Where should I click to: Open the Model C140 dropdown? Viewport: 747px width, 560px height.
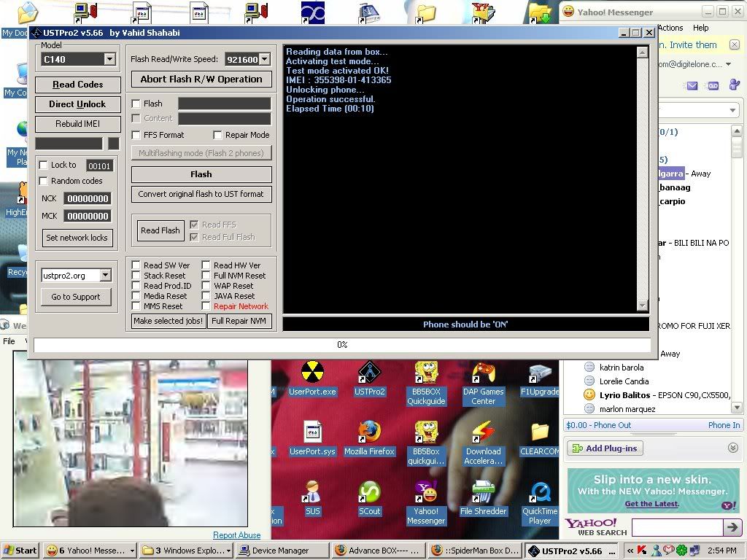109,59
